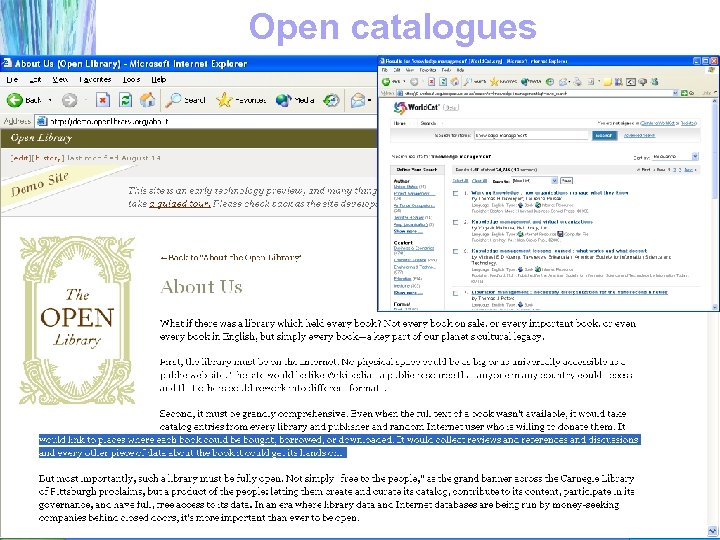Click Select All link in WorldCat results

460,181
